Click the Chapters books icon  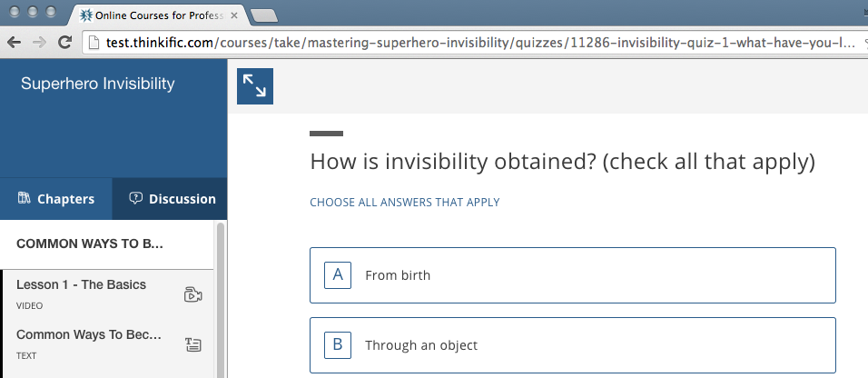click(24, 198)
